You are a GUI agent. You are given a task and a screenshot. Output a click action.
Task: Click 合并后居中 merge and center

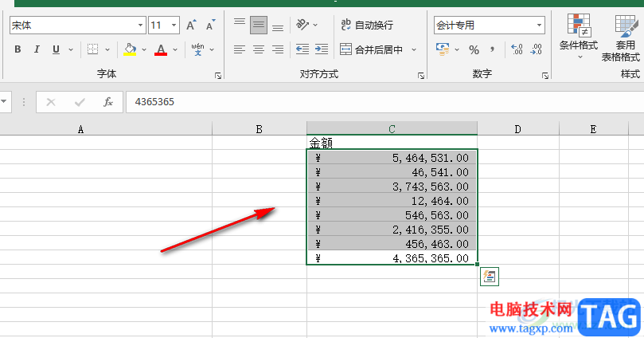click(371, 49)
